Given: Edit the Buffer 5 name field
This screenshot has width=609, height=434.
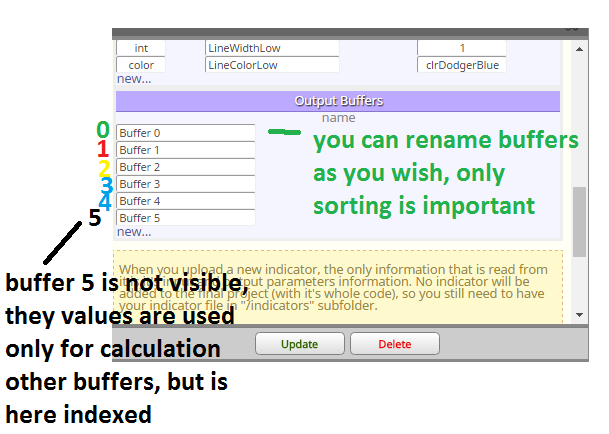Looking at the screenshot, I should [x=186, y=218].
